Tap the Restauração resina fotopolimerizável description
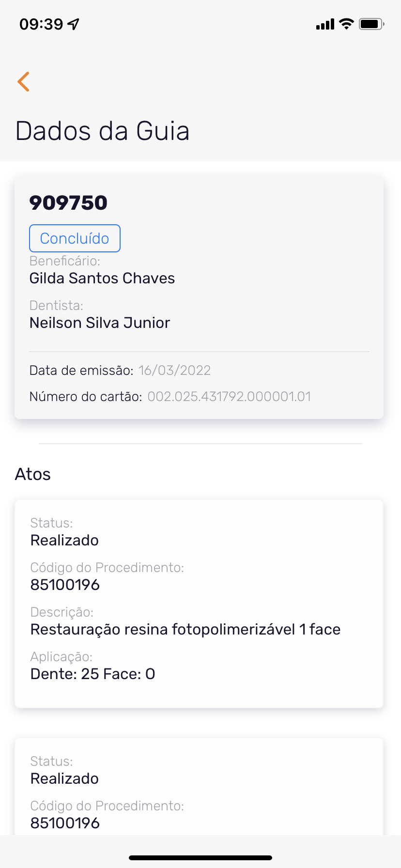The height and width of the screenshot is (868, 401). tap(185, 630)
